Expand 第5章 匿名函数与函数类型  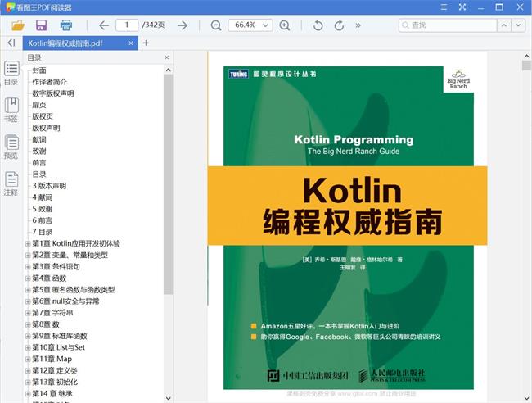point(28,290)
